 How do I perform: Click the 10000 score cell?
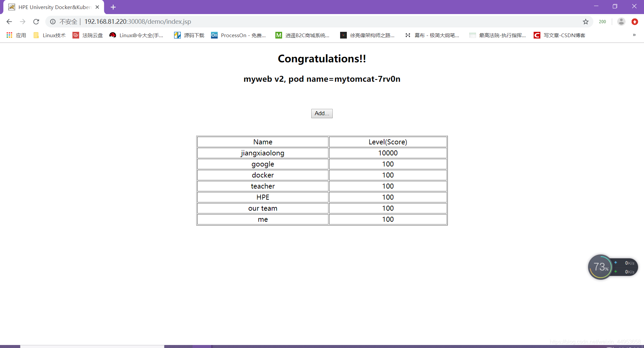pos(388,153)
